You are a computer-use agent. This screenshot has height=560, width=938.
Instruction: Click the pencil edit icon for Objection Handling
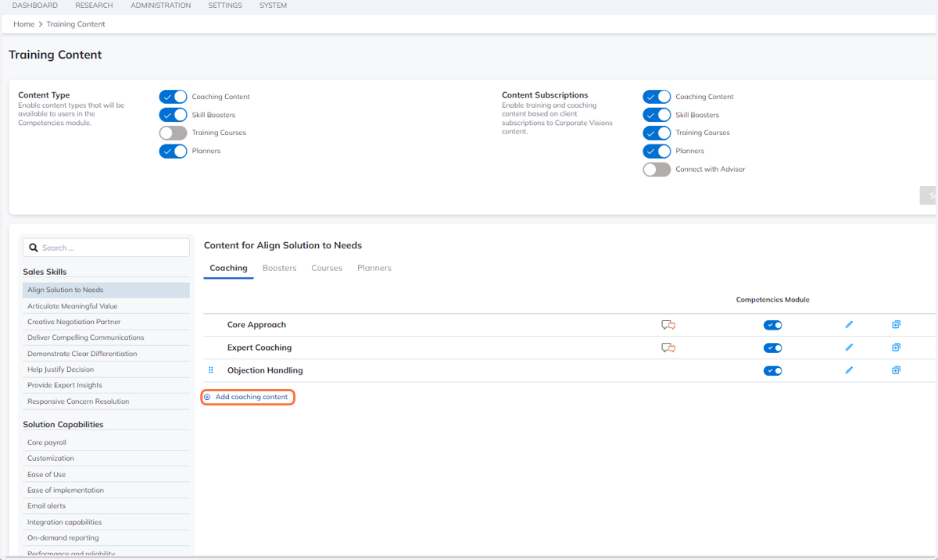click(x=849, y=370)
